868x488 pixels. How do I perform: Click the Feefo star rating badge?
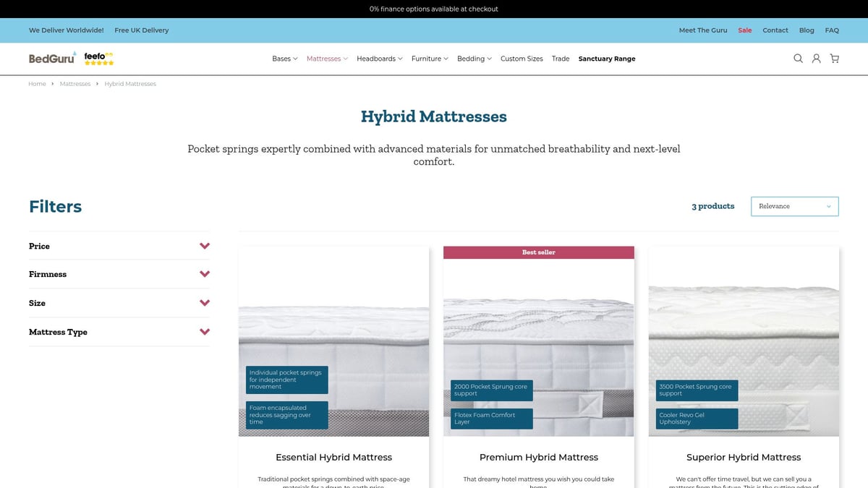99,59
